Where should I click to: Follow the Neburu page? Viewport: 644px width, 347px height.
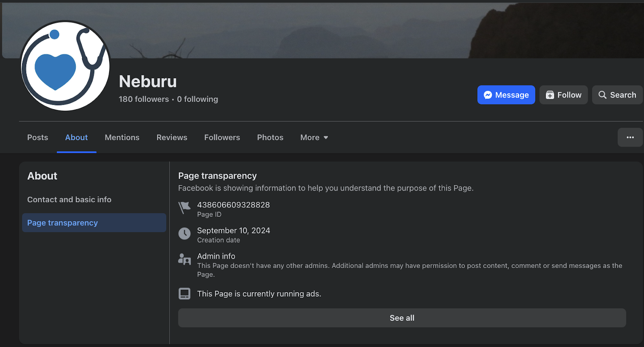(x=563, y=95)
